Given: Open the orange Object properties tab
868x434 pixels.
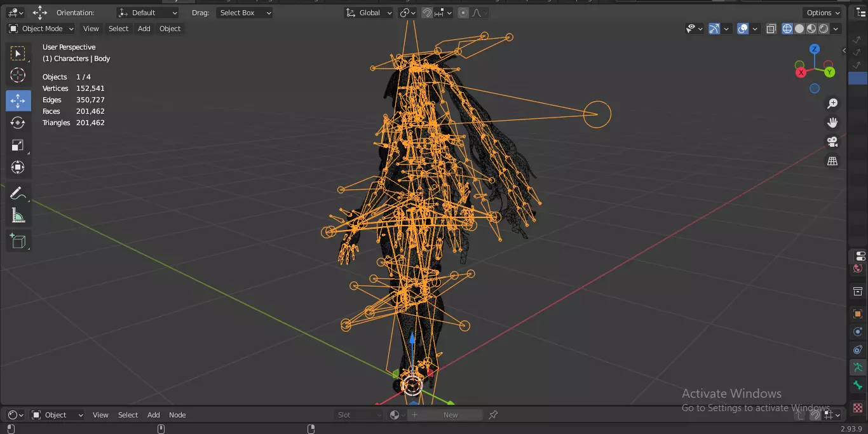Looking at the screenshot, I should [x=858, y=314].
